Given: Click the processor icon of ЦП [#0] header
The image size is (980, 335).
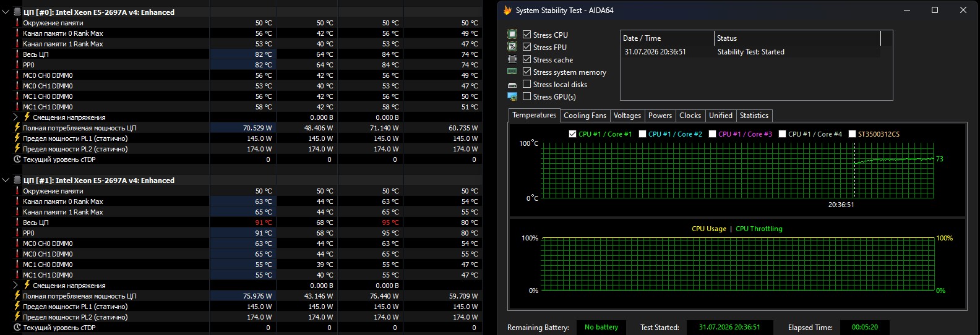Looking at the screenshot, I should tap(17, 12).
